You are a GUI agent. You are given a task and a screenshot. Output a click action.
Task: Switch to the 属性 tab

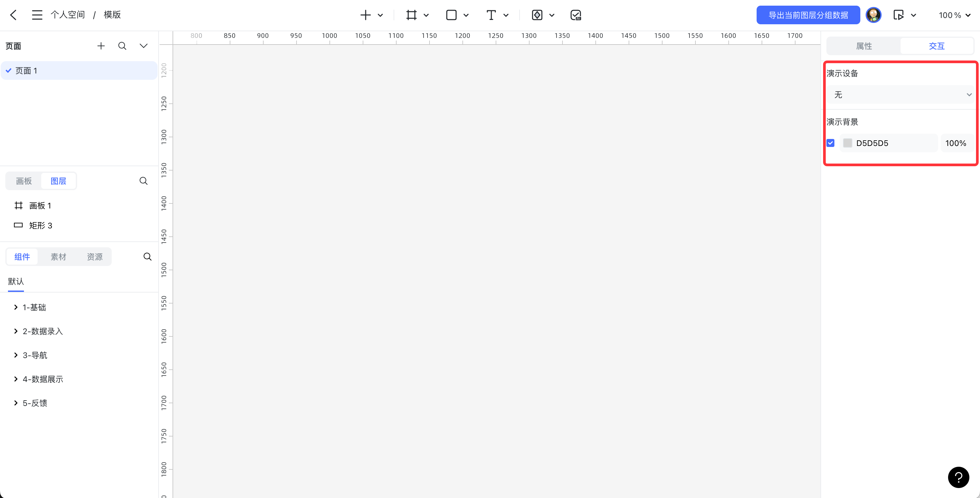[864, 46]
